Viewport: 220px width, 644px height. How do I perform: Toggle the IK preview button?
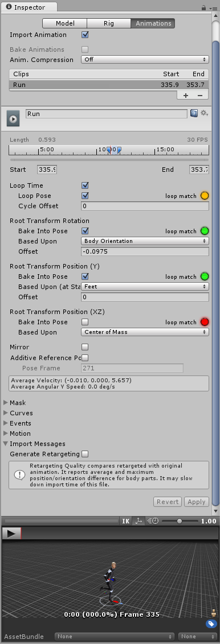point(126,521)
